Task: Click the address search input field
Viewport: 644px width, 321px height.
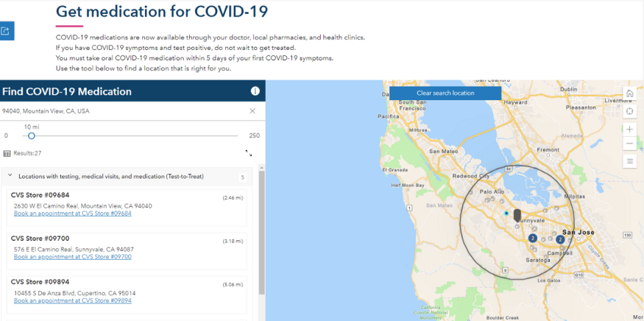Action: [x=123, y=111]
